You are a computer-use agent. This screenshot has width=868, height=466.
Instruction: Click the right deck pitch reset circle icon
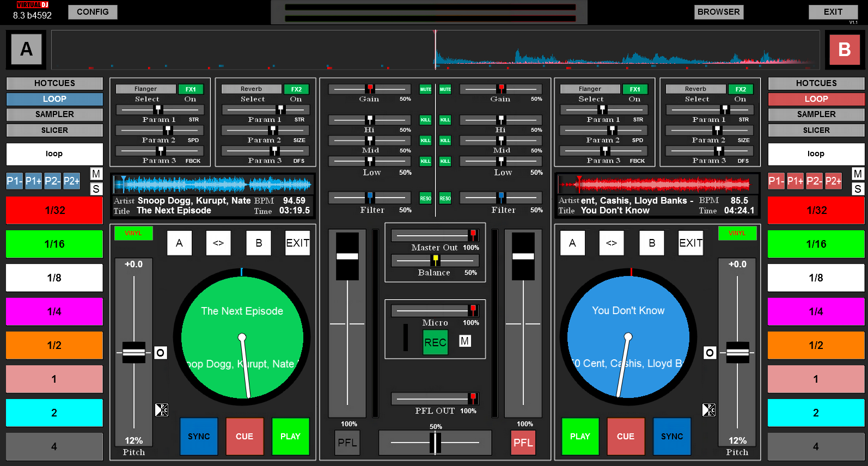pyautogui.click(x=710, y=353)
